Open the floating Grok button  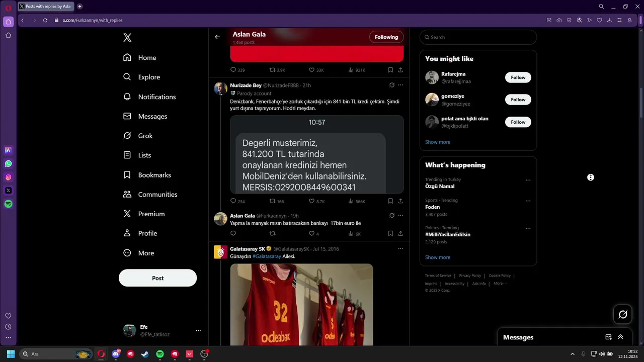pos(623,314)
